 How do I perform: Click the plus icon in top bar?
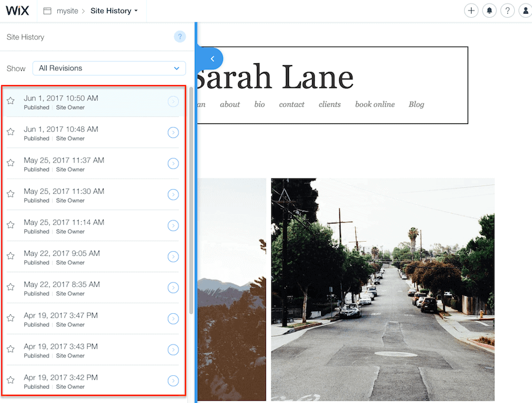tap(471, 11)
